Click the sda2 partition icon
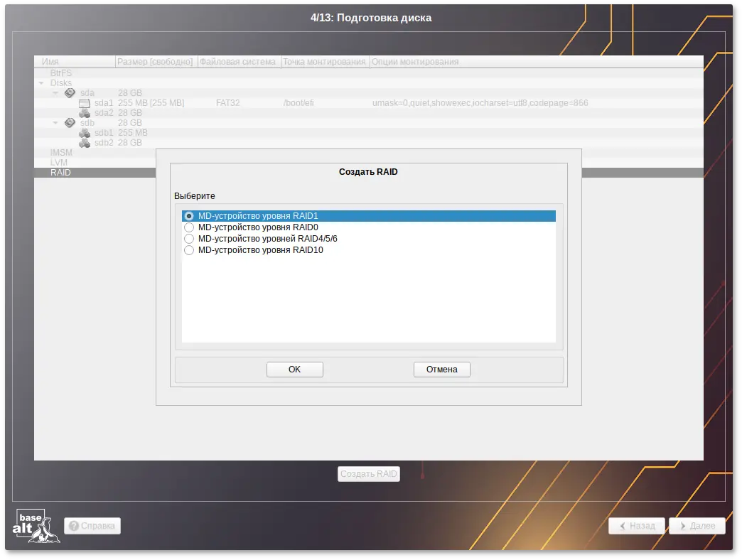This screenshot has height=560, width=742. click(x=85, y=113)
